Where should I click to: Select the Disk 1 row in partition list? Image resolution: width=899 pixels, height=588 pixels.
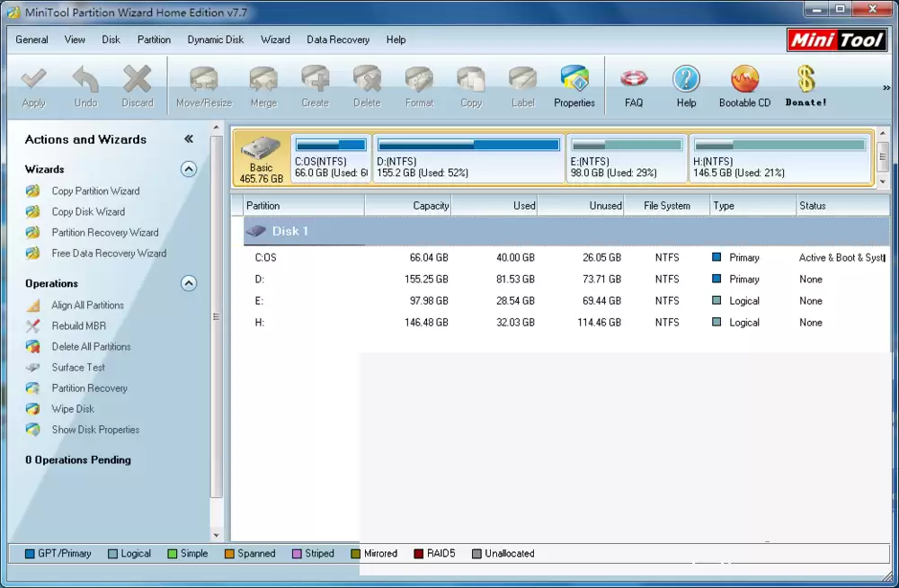(x=566, y=231)
